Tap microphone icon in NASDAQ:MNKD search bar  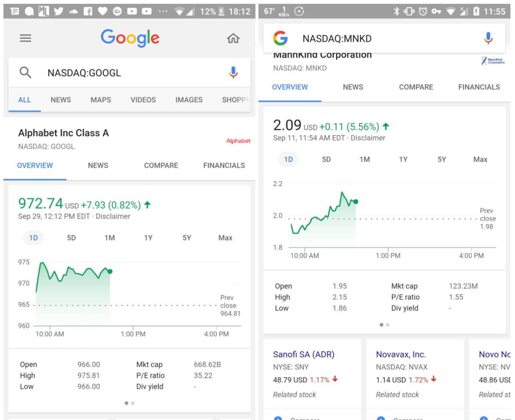[488, 38]
